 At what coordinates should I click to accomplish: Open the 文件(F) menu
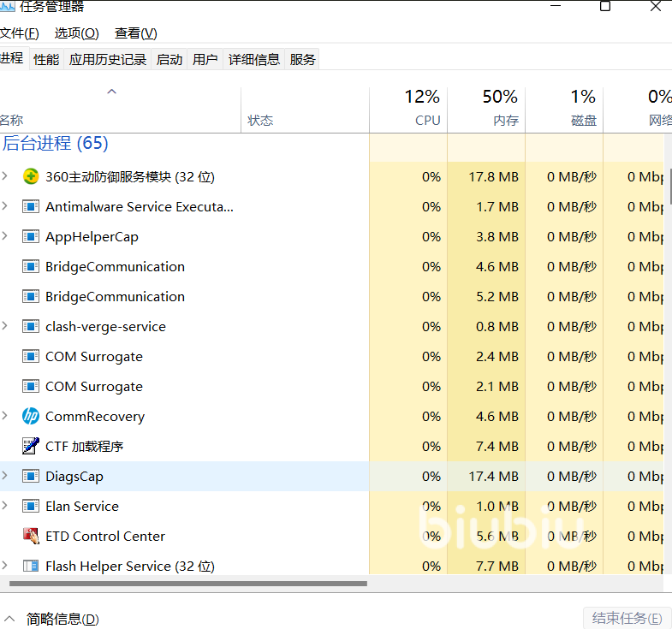pyautogui.click(x=19, y=33)
